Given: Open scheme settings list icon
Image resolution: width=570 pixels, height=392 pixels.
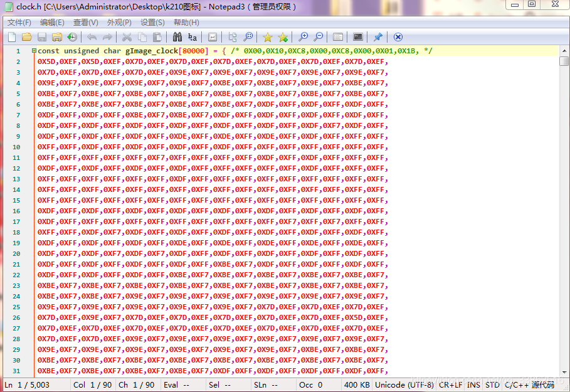Looking at the screenshot, I should pyautogui.click(x=338, y=37).
